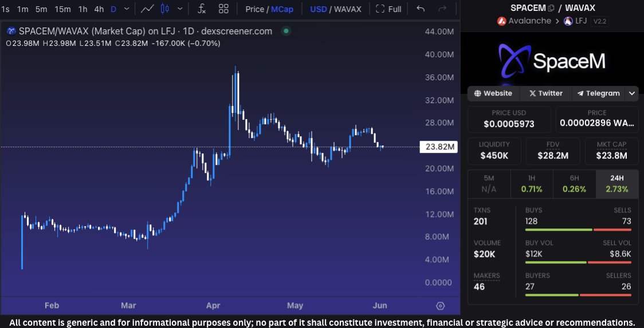The image size is (644, 328).
Task: Click the FDV $28.2M box
Action: [553, 151]
